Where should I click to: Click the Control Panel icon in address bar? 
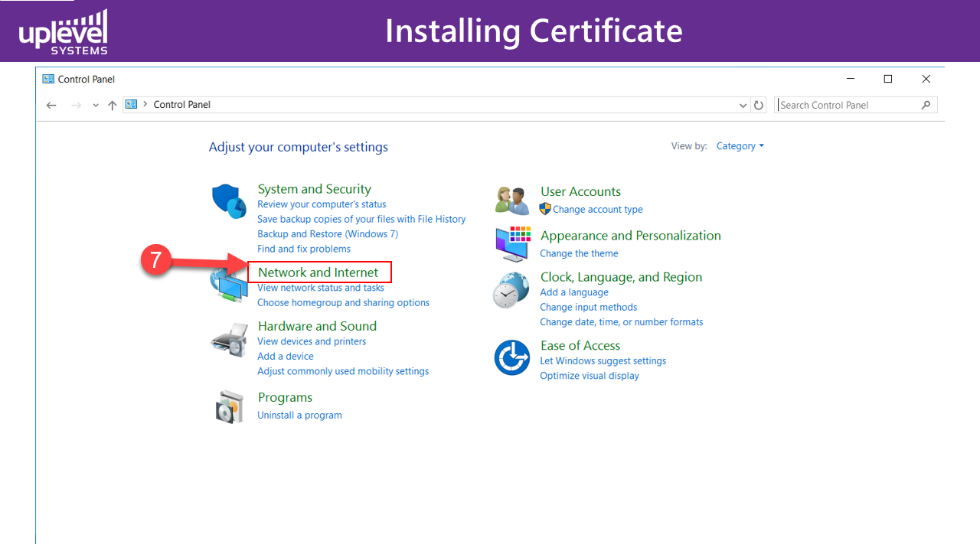[x=131, y=104]
